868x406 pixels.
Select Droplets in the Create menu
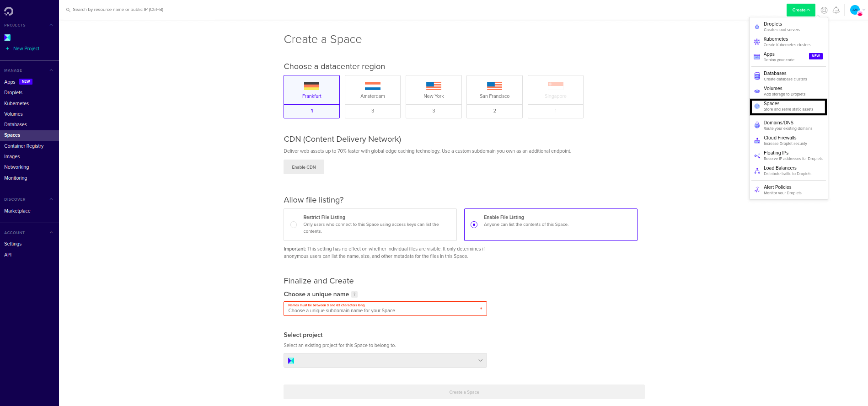point(788,27)
